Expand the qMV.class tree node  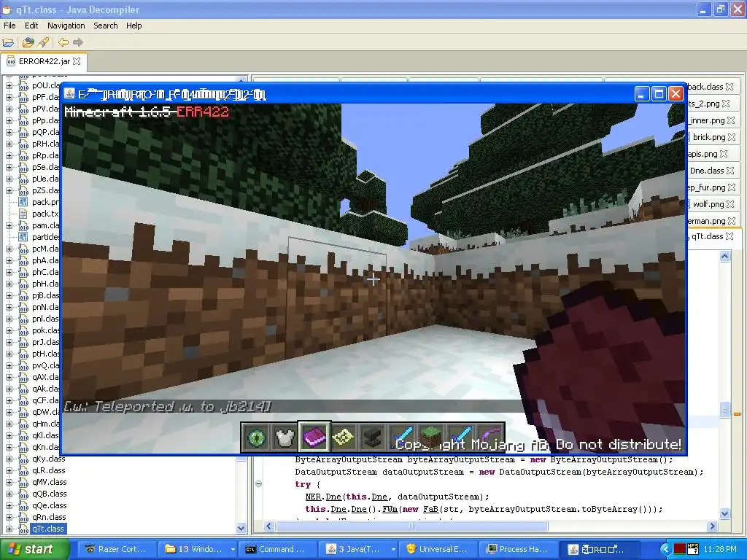pyautogui.click(x=9, y=483)
